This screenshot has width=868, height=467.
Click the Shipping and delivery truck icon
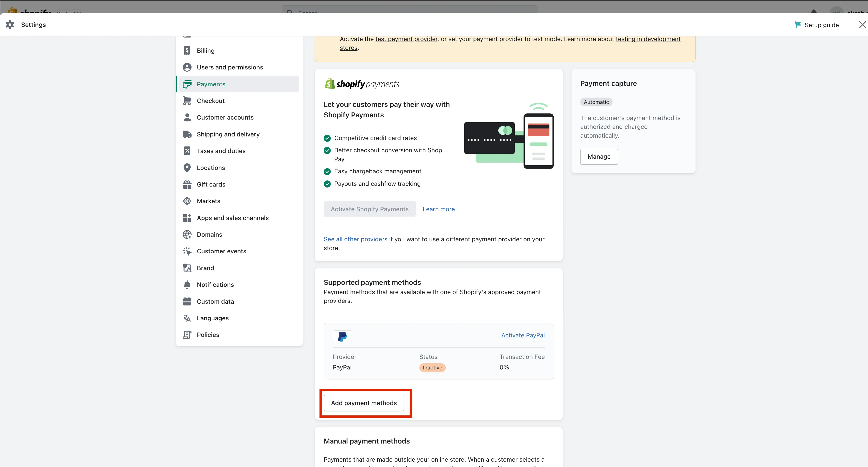pos(187,134)
